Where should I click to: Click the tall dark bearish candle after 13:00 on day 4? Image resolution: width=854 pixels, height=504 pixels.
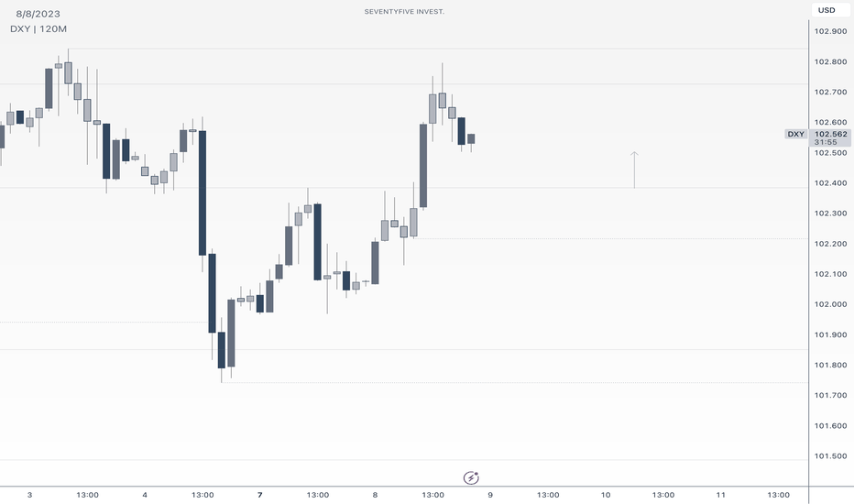203,192
